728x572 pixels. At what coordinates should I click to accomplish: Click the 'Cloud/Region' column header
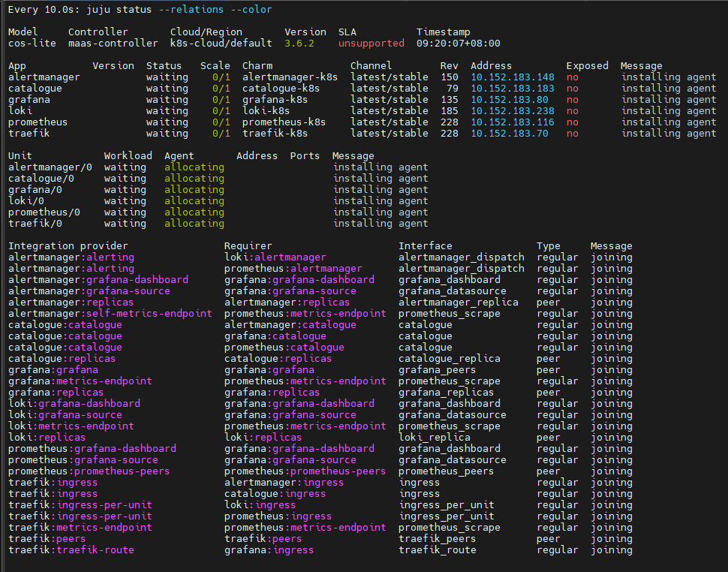coord(206,32)
